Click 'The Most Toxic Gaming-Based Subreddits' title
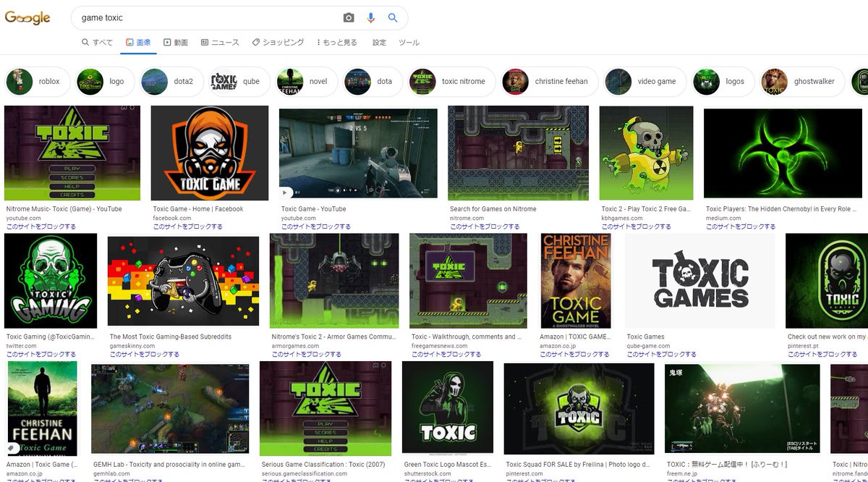This screenshot has width=868, height=482. pos(171,337)
